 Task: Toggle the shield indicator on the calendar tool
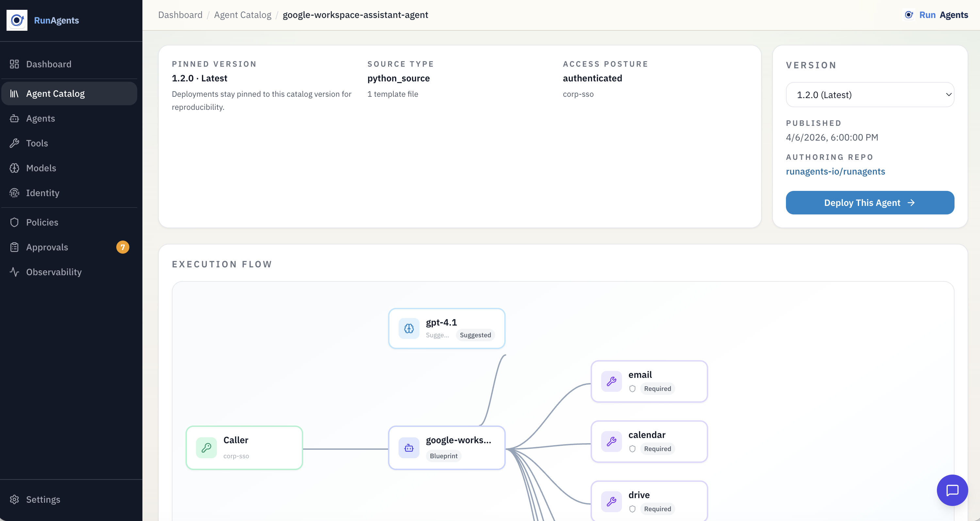632,449
